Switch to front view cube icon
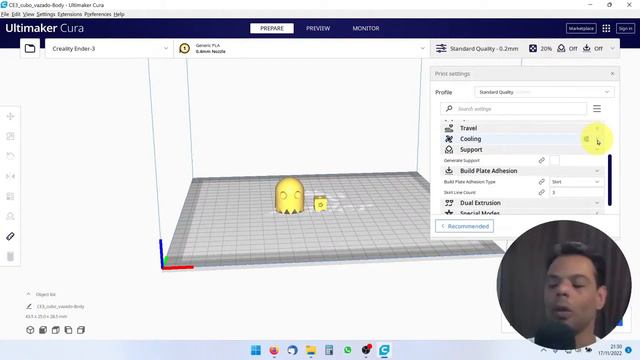The image size is (640, 360). (x=43, y=330)
